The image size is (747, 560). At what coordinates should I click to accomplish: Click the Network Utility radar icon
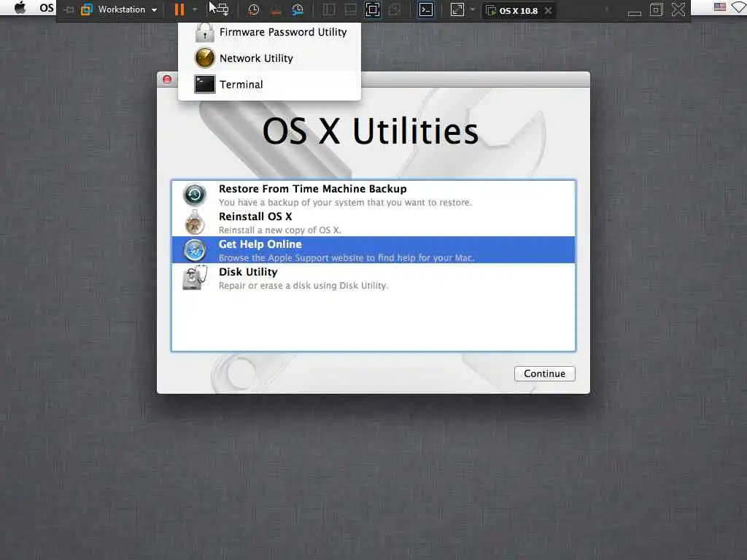click(x=205, y=58)
